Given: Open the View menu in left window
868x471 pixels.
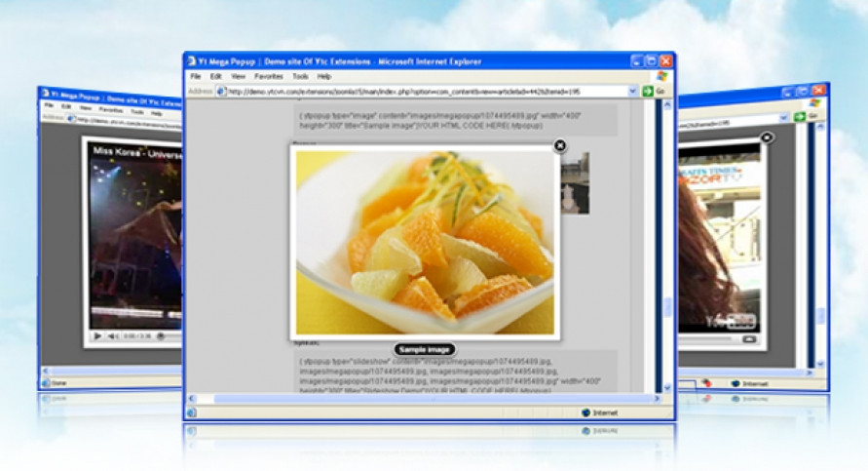Looking at the screenshot, I should tap(86, 108).
